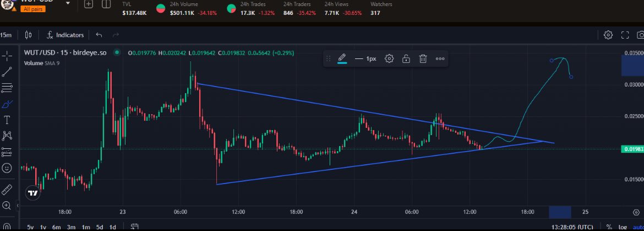Lock the selected drawing
This screenshot has width=644, height=231.
click(406, 59)
